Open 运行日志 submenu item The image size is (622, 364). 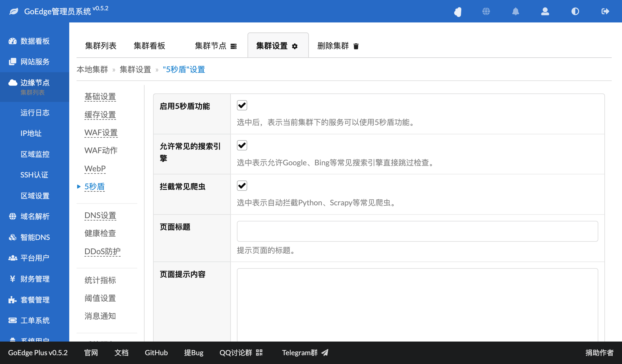[x=35, y=113]
